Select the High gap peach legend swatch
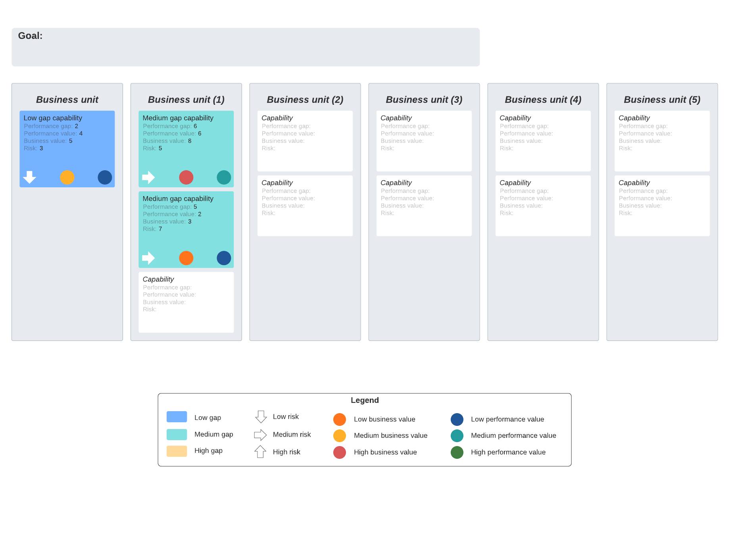 [177, 451]
